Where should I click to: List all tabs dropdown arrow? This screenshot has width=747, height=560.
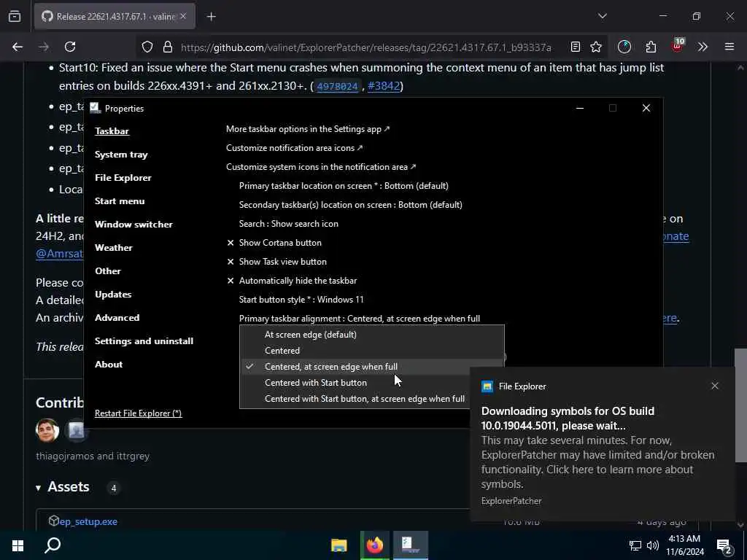[x=602, y=16]
